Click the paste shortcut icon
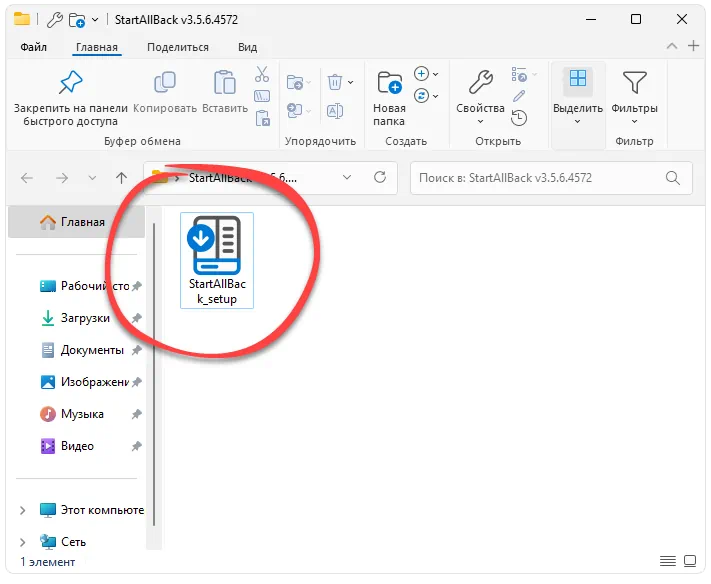This screenshot has height=584, width=711. pos(263,118)
